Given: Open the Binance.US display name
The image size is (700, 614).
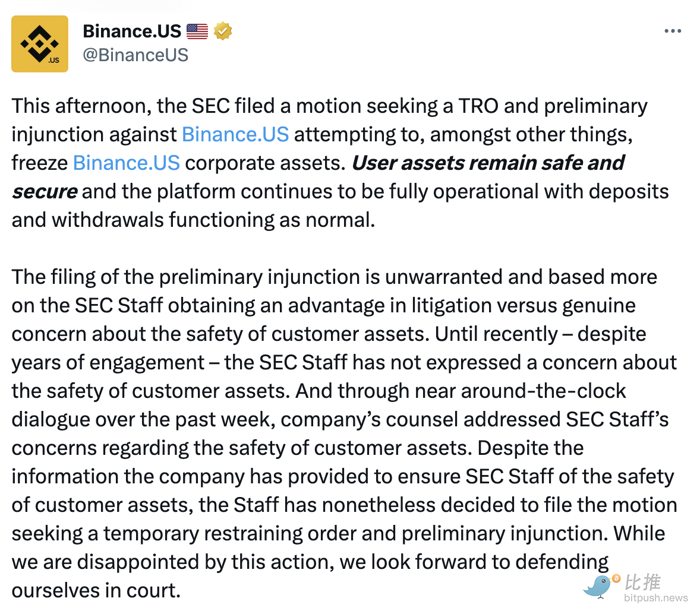Looking at the screenshot, I should [132, 31].
